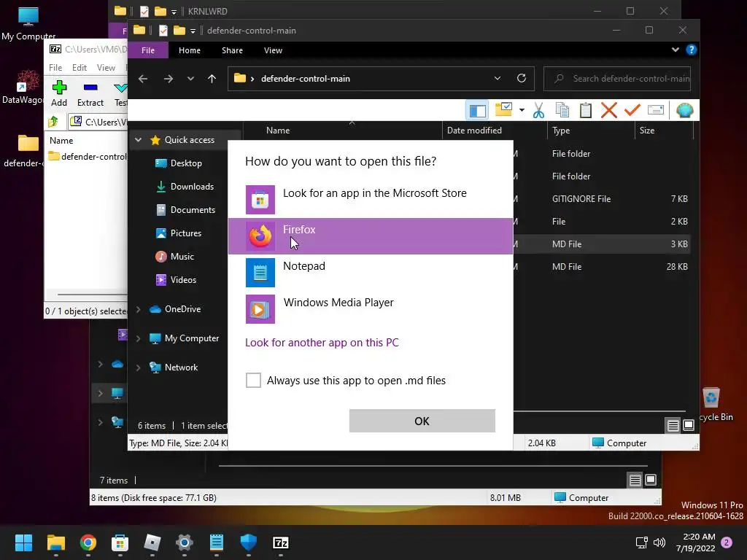Cut with the scissors toolbar icon
The height and width of the screenshot is (560, 747).
coord(539,111)
